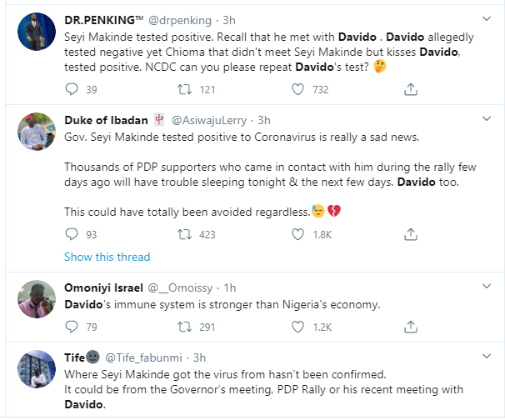The height and width of the screenshot is (420, 505).
Task: Retweet Omoniyi Israel's tweet with 291 retweets
Action: coord(184,327)
